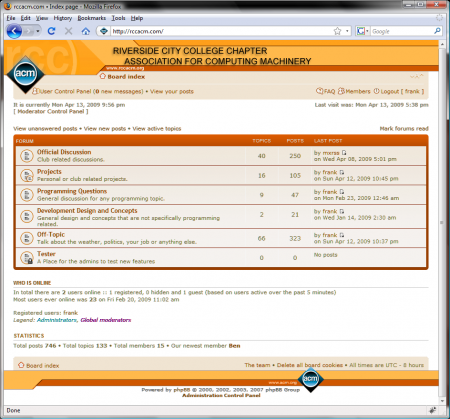View latest post icon in Off-Topic row
This screenshot has height=419, width=450.
pyautogui.click(x=342, y=235)
